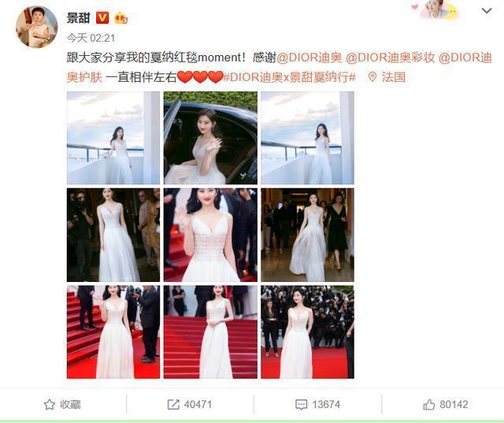This screenshot has height=423, width=504.
Task: Expand the post options chevron at top right
Action: pyautogui.click(x=487, y=10)
